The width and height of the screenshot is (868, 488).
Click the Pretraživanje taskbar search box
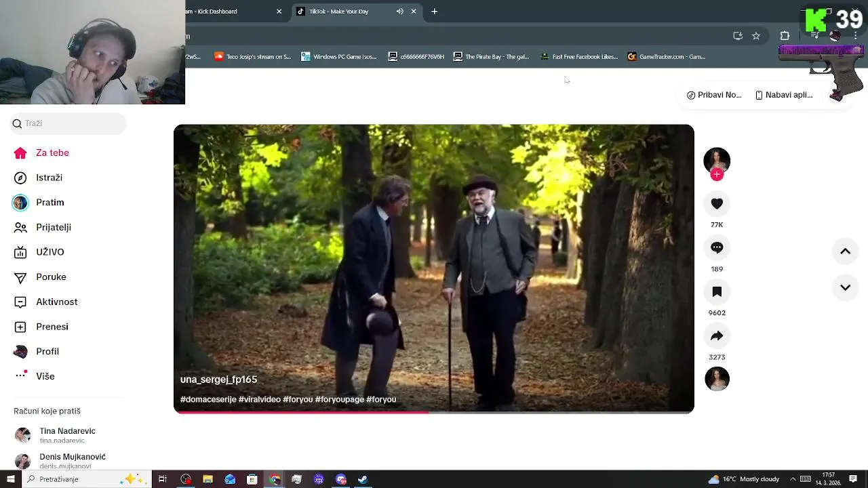87,479
